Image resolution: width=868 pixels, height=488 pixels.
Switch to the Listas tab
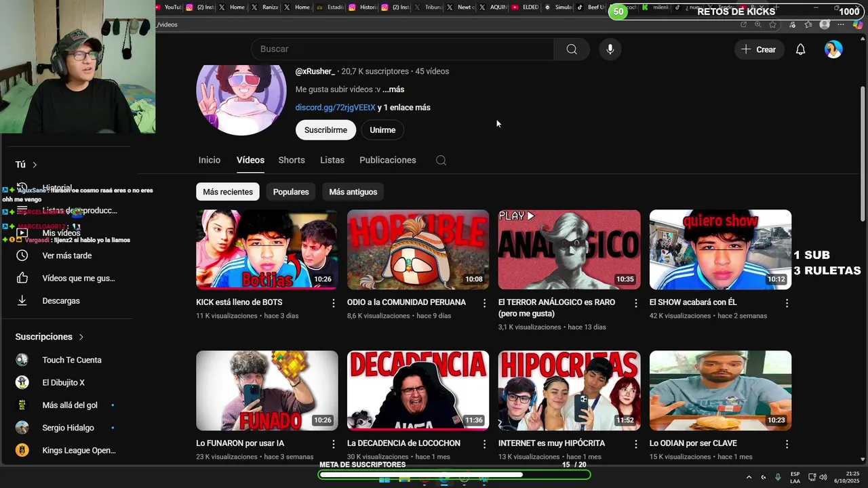(x=332, y=160)
